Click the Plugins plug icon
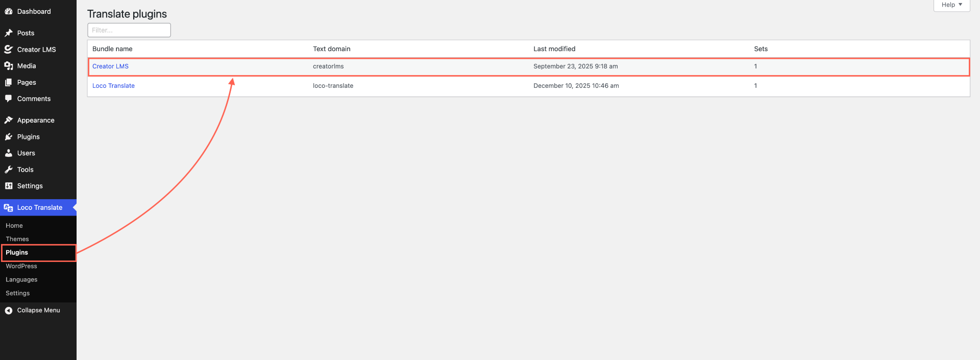This screenshot has width=980, height=360. point(9,136)
